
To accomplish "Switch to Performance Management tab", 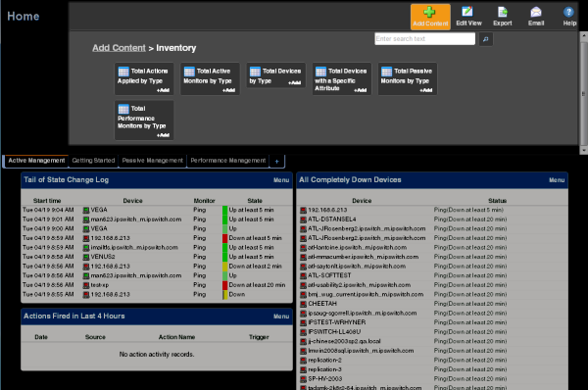I will tap(228, 161).
